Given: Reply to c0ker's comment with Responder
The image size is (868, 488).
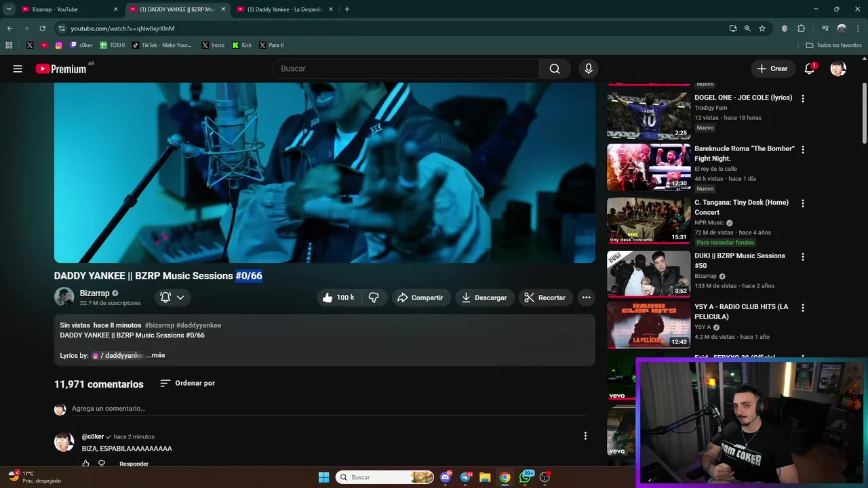Looking at the screenshot, I should coord(134,464).
